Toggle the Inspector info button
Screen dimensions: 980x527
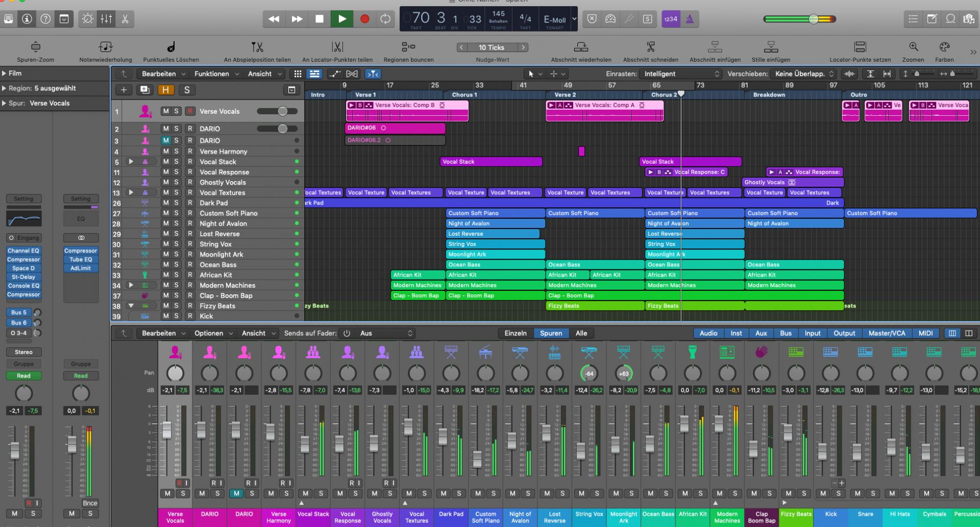pos(27,19)
